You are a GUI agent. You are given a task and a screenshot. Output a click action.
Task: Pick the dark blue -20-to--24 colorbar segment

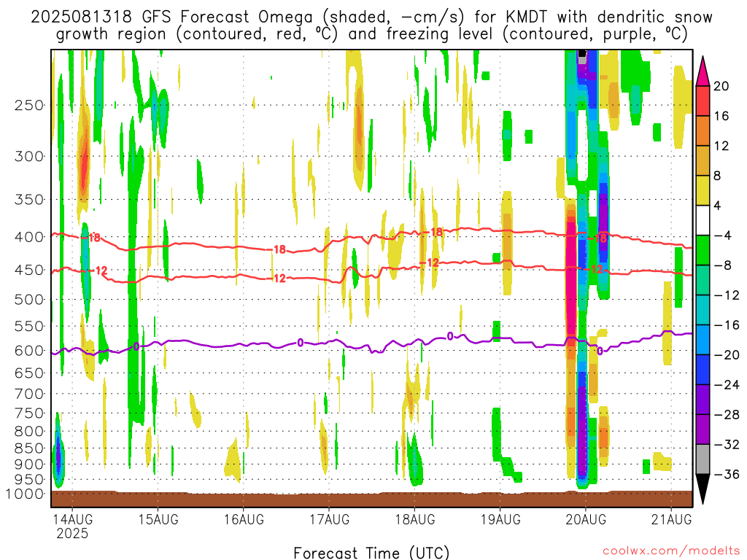703,370
